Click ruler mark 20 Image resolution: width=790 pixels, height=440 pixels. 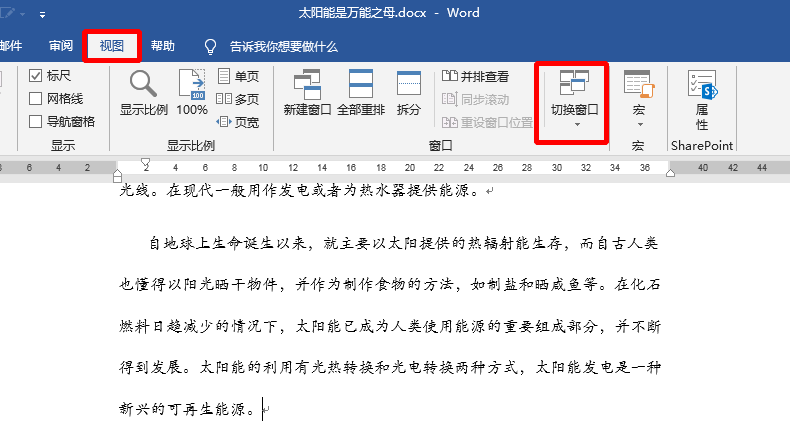pos(410,167)
